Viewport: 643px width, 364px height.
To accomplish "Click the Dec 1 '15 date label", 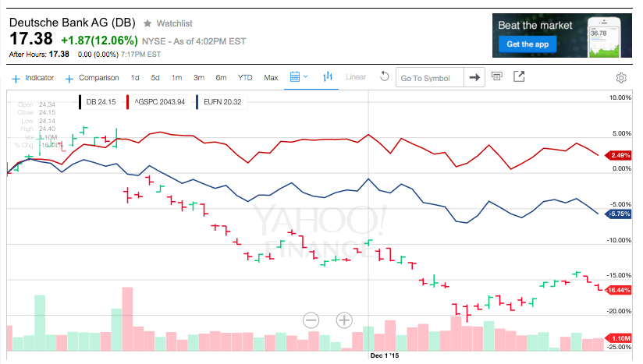I will 384,355.
